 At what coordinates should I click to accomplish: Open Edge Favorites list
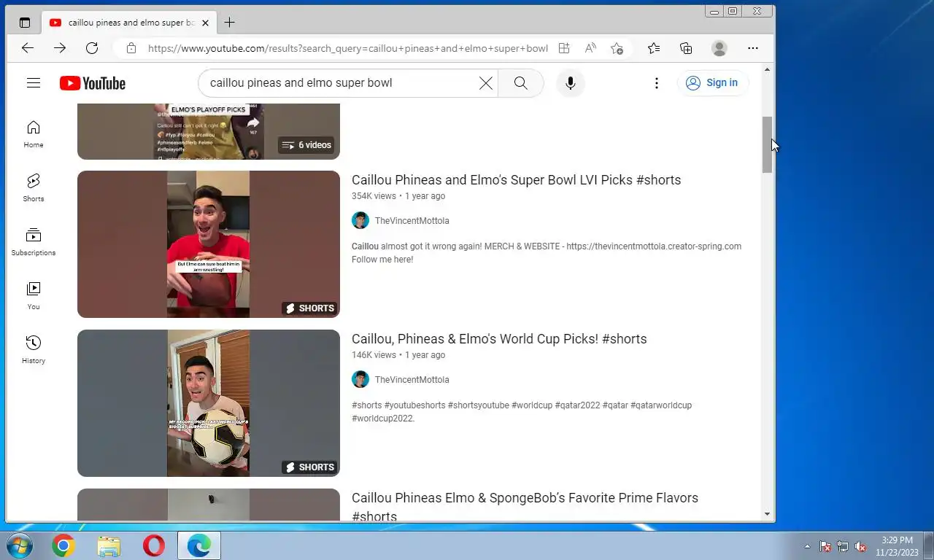pyautogui.click(x=654, y=48)
